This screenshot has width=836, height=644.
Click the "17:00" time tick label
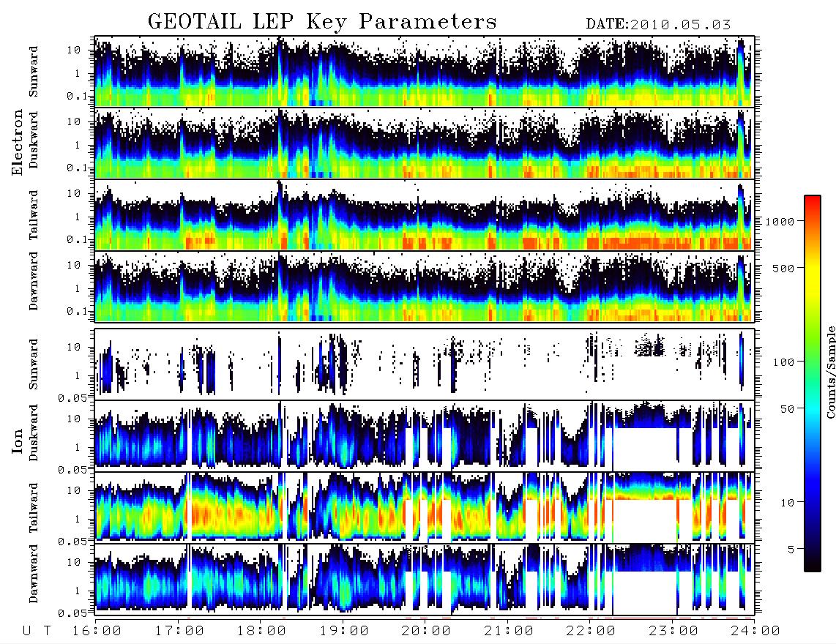179,631
